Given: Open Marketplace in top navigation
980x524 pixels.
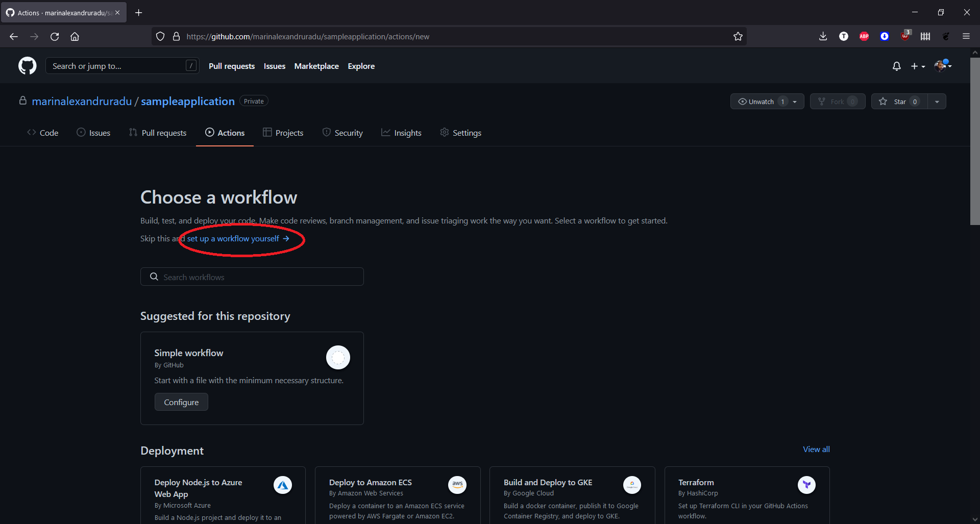Looking at the screenshot, I should pyautogui.click(x=316, y=66).
